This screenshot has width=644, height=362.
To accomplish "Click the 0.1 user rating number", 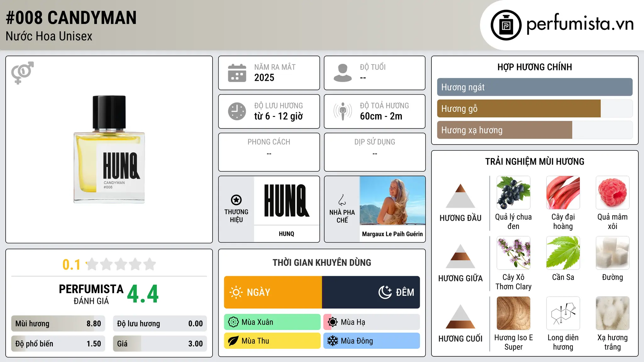I will point(71,265).
